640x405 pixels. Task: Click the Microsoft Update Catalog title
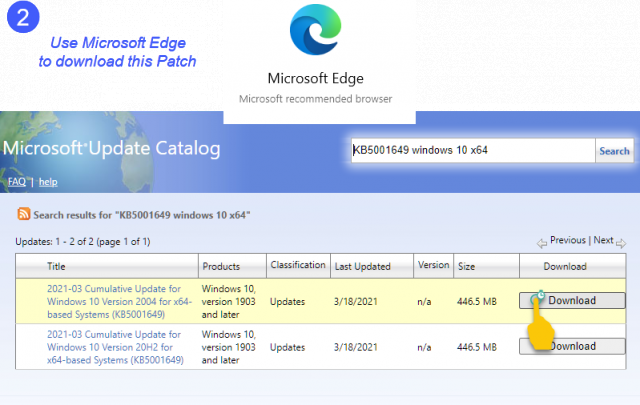point(112,150)
